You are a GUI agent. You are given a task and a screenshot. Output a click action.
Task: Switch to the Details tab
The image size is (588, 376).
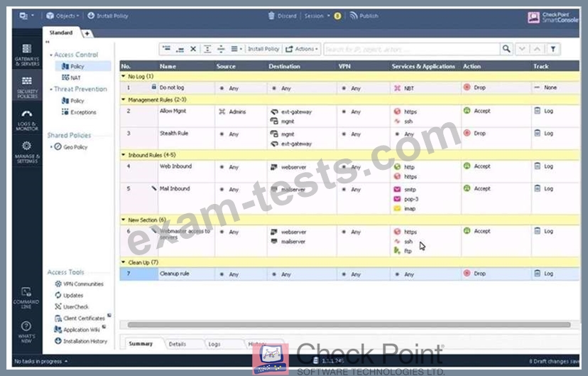click(x=178, y=344)
